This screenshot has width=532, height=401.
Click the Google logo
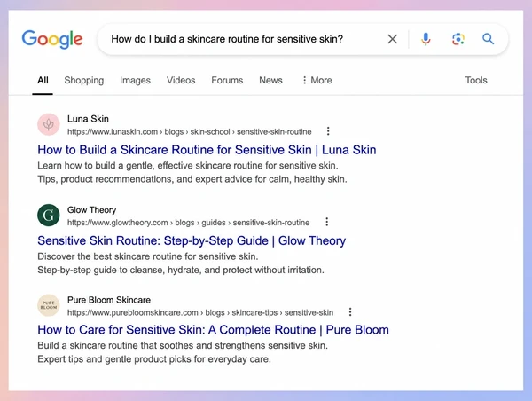[52, 39]
